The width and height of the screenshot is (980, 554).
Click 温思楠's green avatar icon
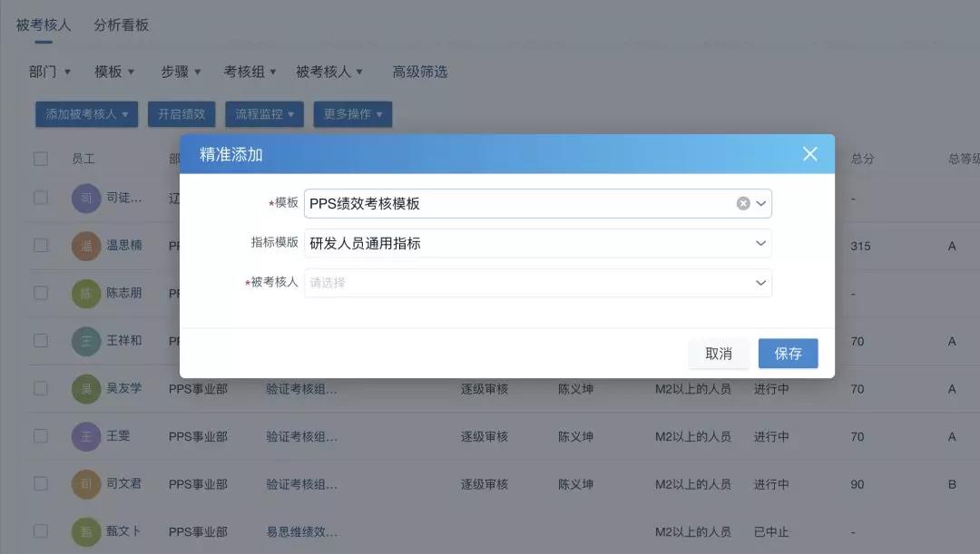(x=86, y=246)
